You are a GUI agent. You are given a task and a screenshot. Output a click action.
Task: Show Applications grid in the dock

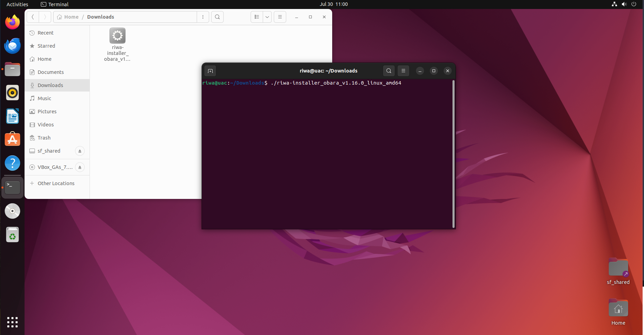(x=12, y=322)
